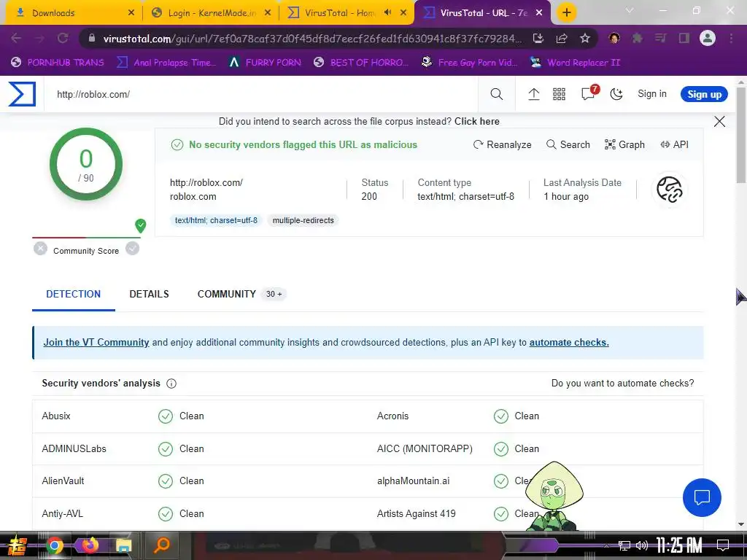Click Acronis Clean check icon
The width and height of the screenshot is (747, 560).
[x=500, y=416]
